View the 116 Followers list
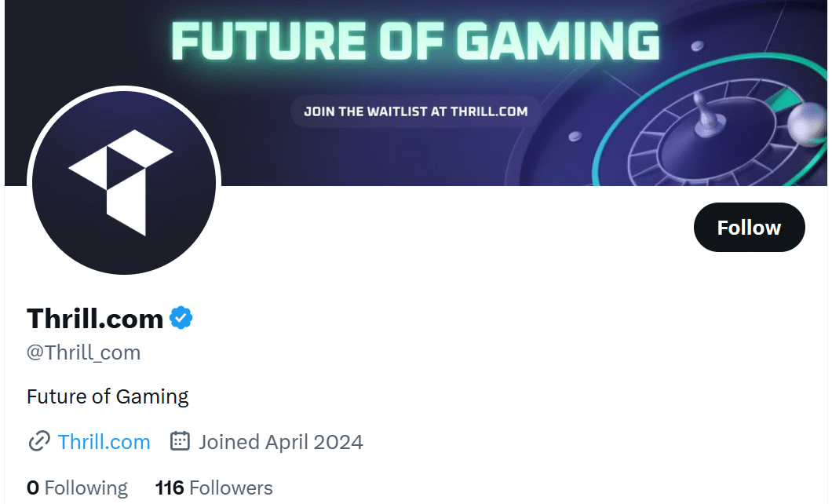Viewport: 832px width, 504px height. 213,487
